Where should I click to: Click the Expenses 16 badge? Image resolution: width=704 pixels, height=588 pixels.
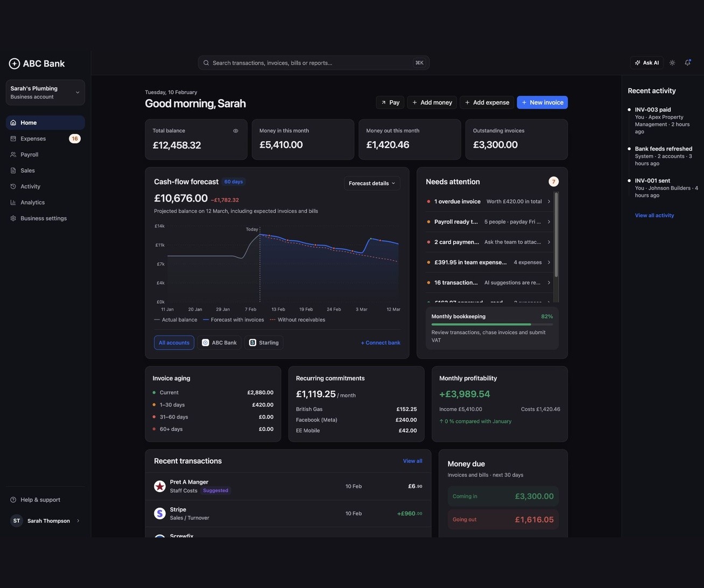pos(75,139)
